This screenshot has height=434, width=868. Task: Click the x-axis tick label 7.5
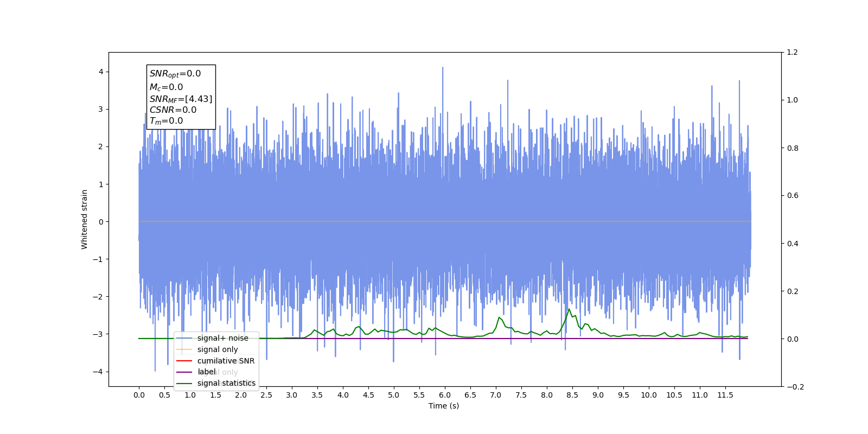pyautogui.click(x=521, y=395)
